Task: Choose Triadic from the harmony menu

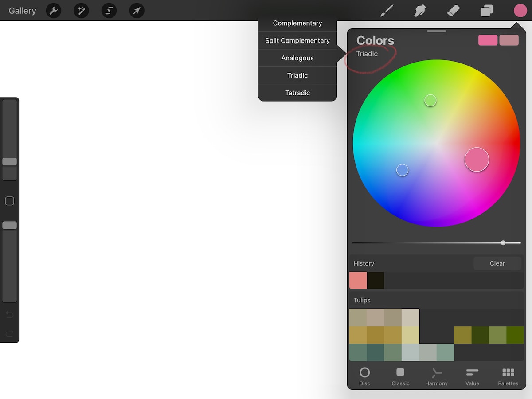Action: click(x=297, y=75)
